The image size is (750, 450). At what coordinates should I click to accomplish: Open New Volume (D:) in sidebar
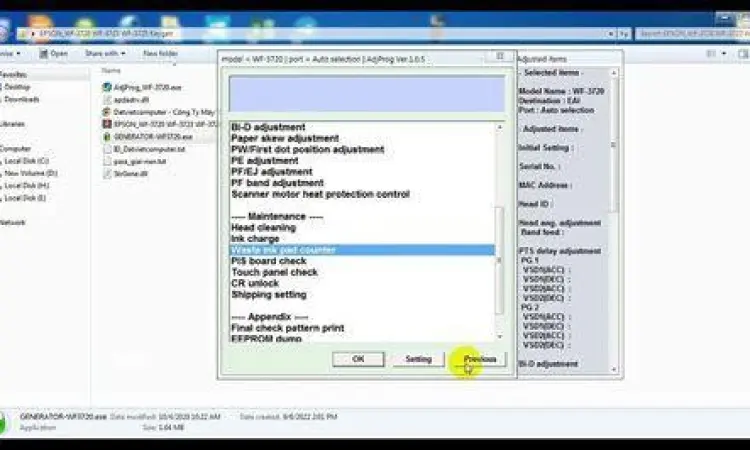[x=31, y=173]
